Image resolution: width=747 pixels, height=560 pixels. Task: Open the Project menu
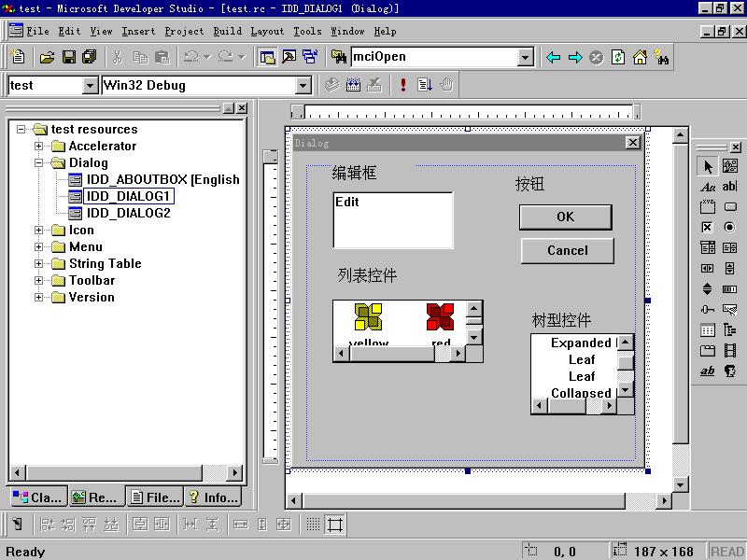pos(184,32)
